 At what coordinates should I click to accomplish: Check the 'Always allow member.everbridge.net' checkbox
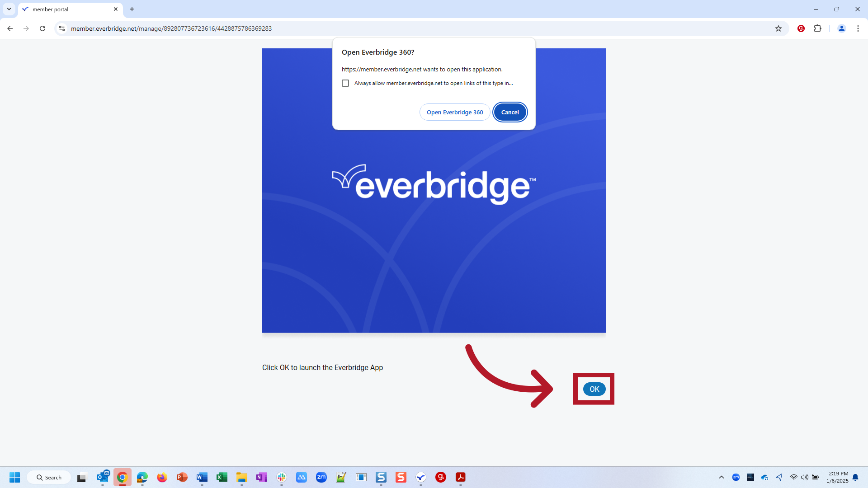pyautogui.click(x=345, y=83)
